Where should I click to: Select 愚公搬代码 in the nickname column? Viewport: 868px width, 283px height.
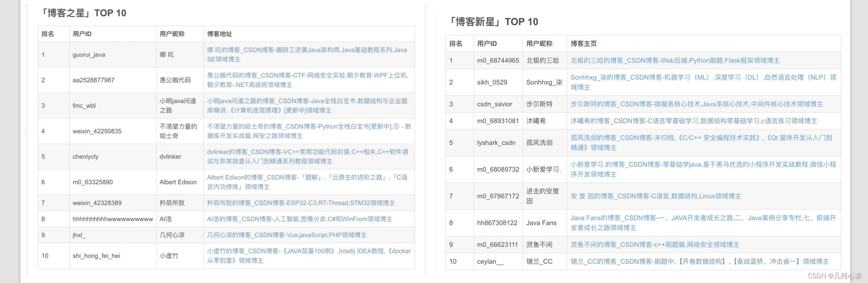pyautogui.click(x=175, y=80)
